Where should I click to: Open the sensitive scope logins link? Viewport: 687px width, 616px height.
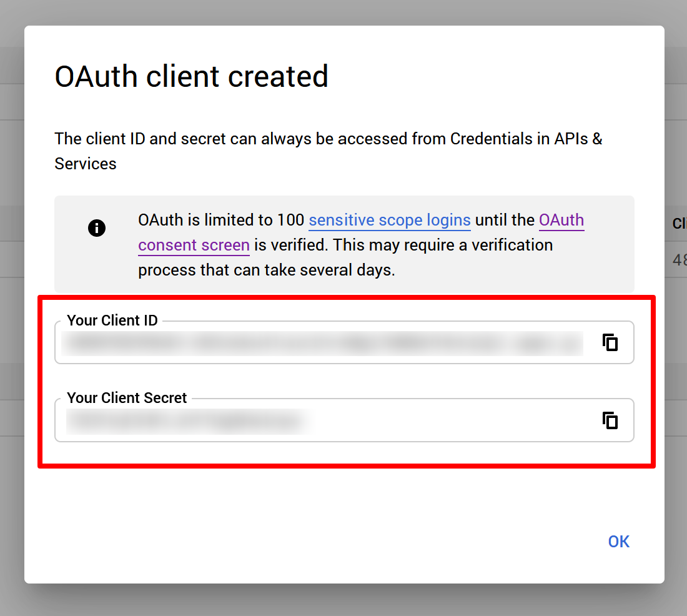click(x=389, y=221)
